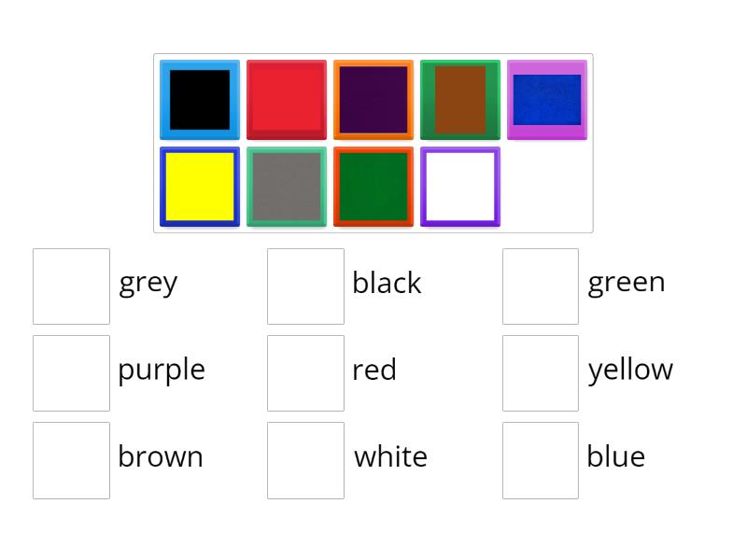
Task: Click the word label purple
Action: pos(161,371)
